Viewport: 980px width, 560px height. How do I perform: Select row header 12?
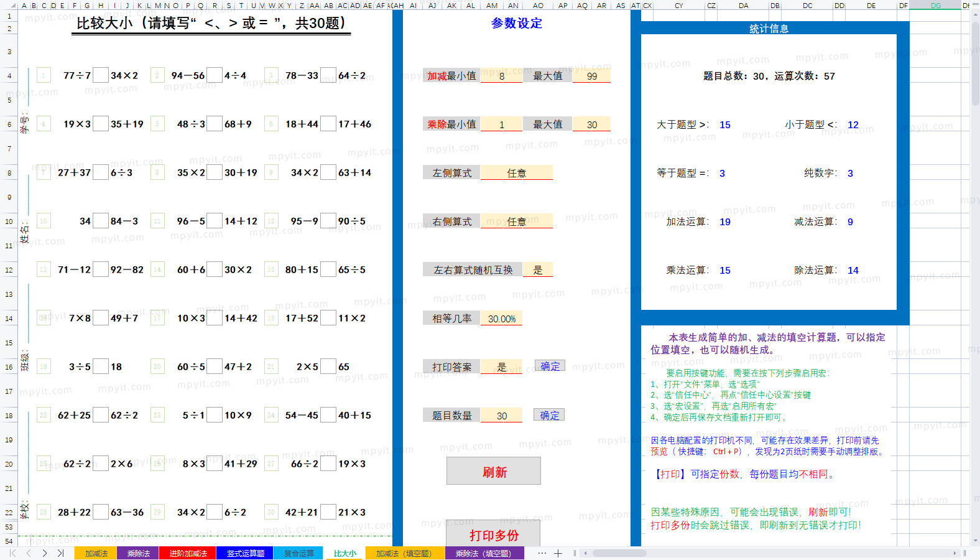pos(9,270)
